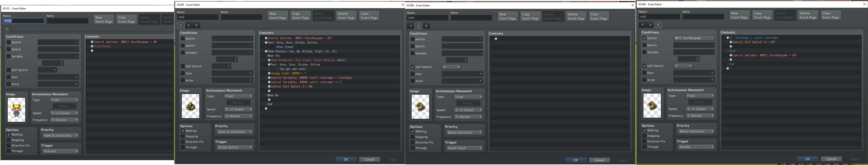Close the Event Editor showing the Action Button trigger
The image size is (868, 165).
coord(402,5)
